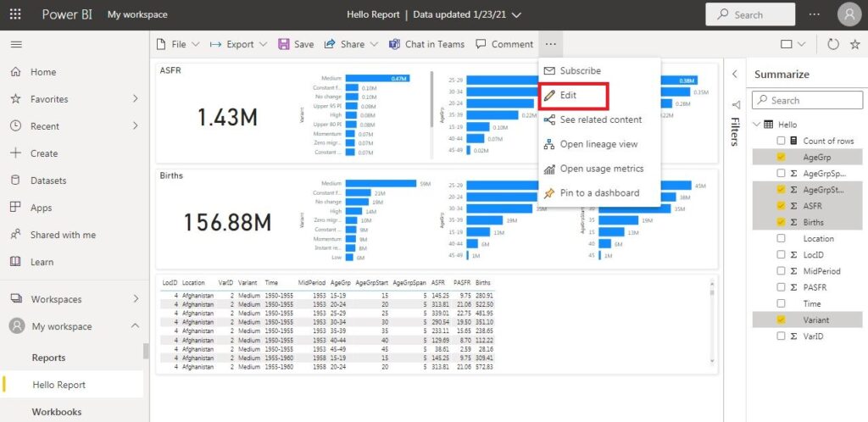Image resolution: width=868 pixels, height=422 pixels.
Task: Open the View mode dropdown
Action: click(x=793, y=44)
